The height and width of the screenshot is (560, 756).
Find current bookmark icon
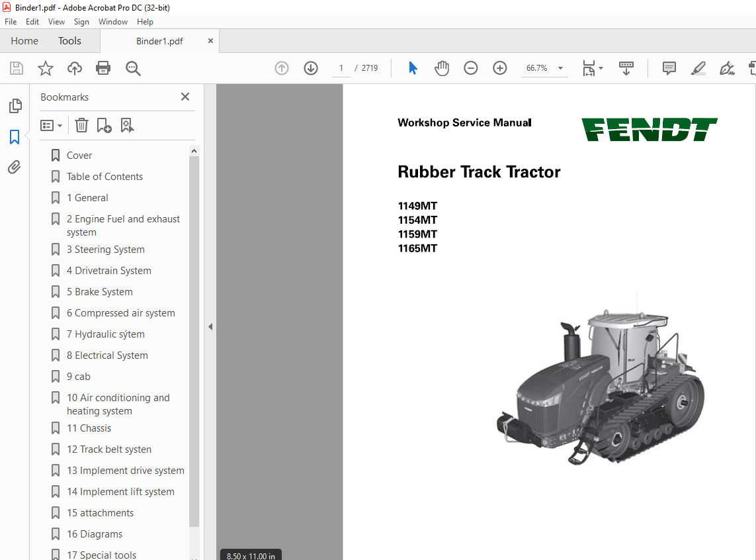coord(127,125)
